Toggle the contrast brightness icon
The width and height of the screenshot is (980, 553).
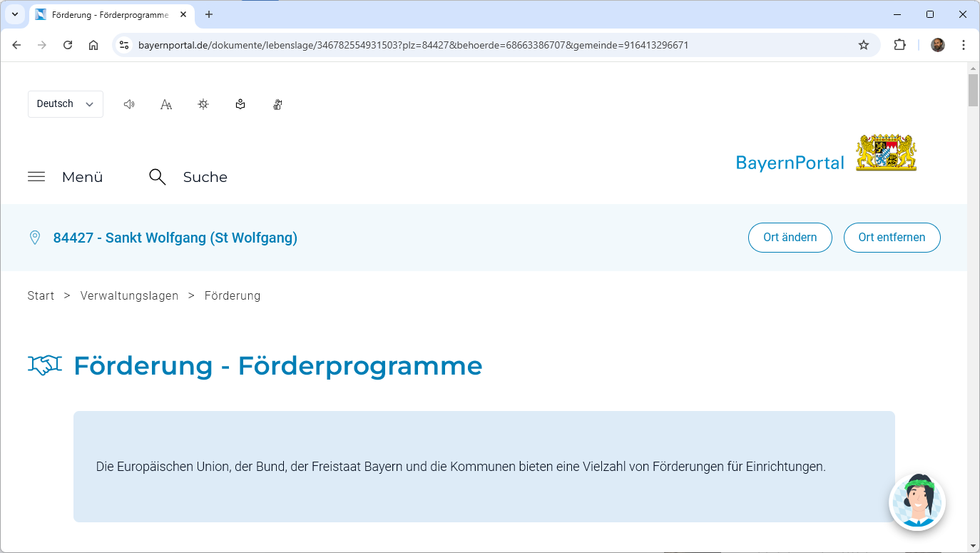coord(203,104)
